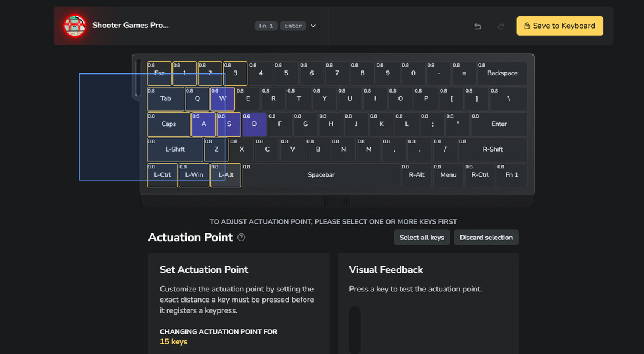Click the redo arrow icon
Screen dimensions: 644x354
tap(501, 26)
